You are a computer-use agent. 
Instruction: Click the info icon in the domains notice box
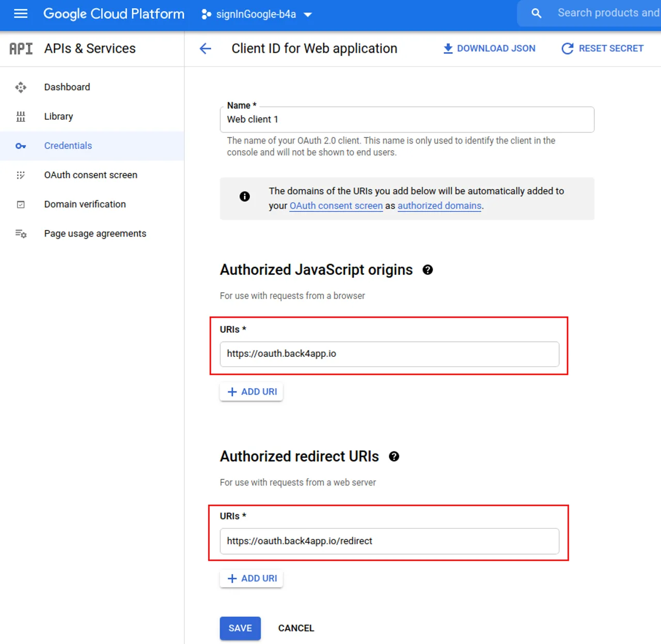click(x=244, y=196)
